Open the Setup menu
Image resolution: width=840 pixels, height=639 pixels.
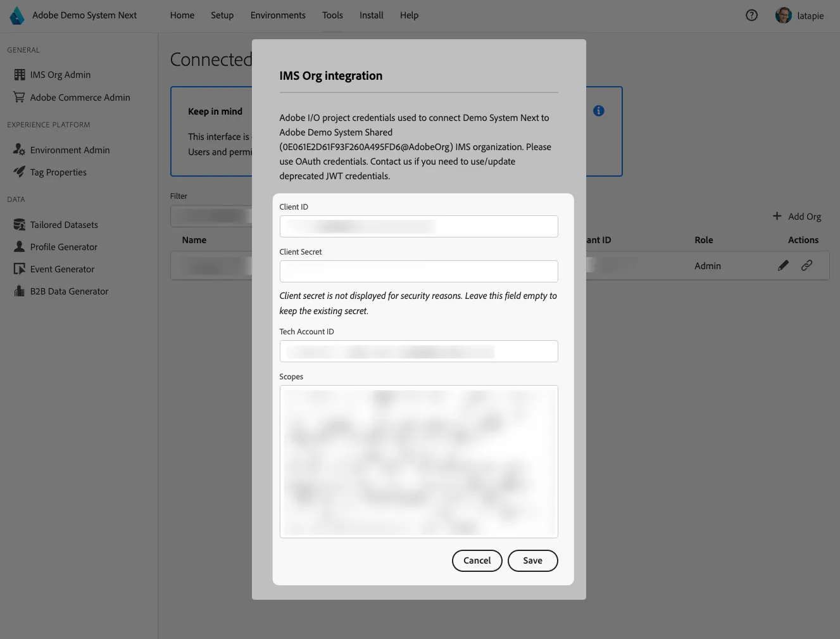click(222, 15)
